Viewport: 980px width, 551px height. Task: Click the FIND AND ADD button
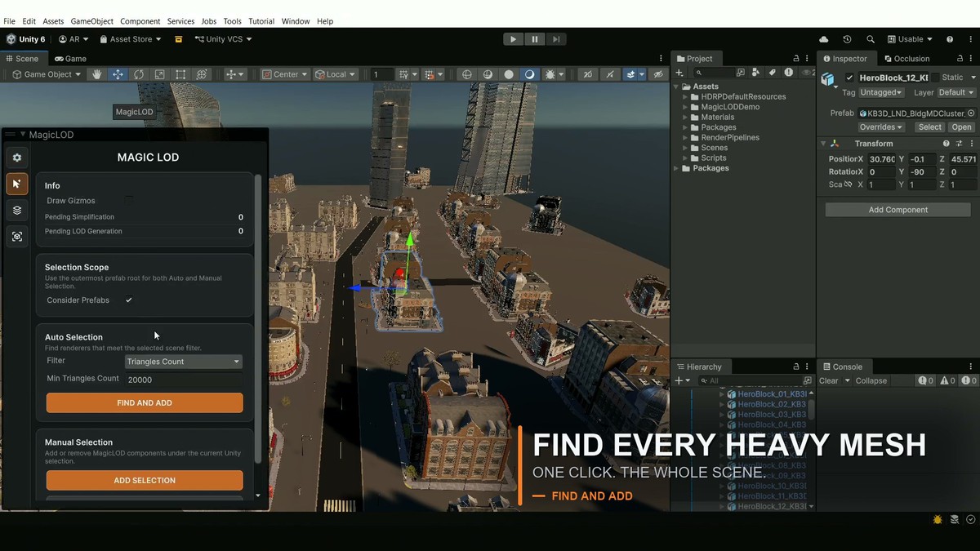coord(145,402)
